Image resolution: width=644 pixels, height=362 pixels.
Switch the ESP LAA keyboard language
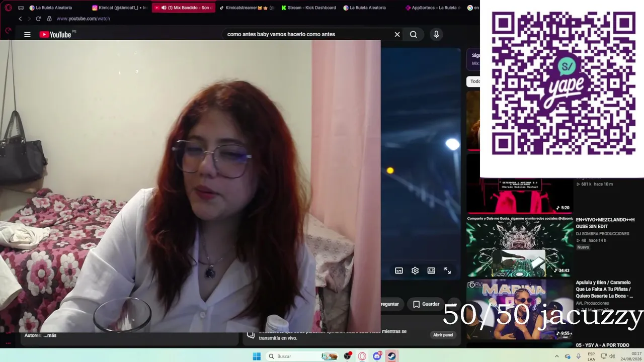click(x=591, y=356)
